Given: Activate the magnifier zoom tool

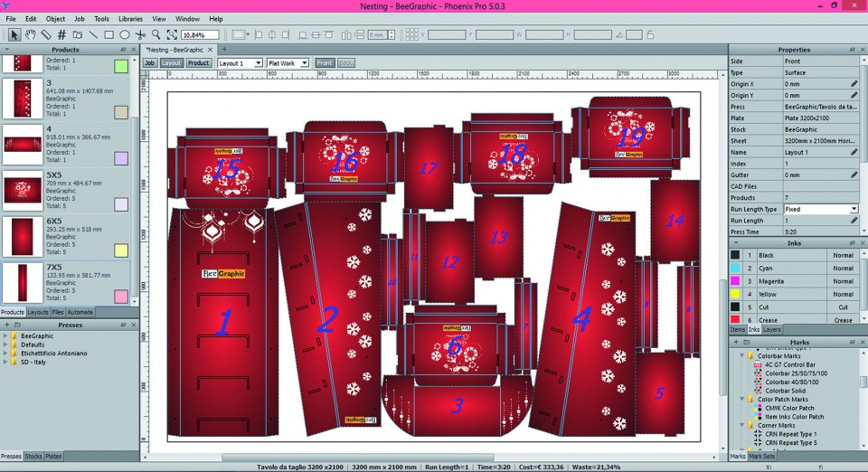Looking at the screenshot, I should [x=156, y=34].
